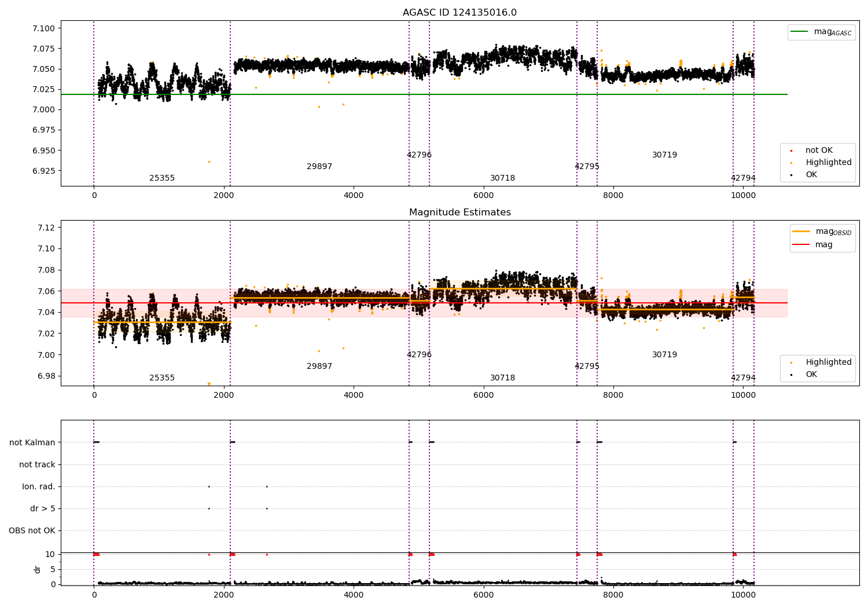
Task: Click the 'OBS not OK' axis label
Action: click(x=32, y=530)
